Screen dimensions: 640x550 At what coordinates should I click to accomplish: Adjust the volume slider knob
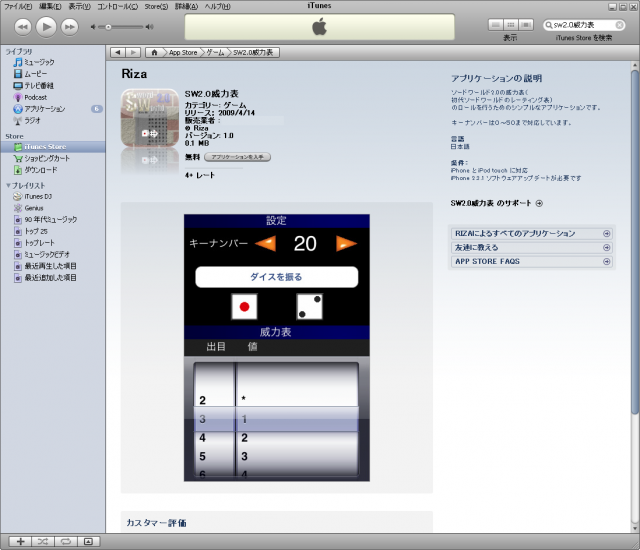(108, 27)
